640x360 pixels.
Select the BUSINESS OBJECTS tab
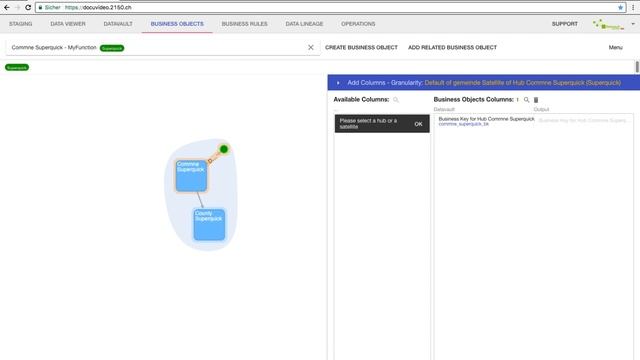click(177, 24)
